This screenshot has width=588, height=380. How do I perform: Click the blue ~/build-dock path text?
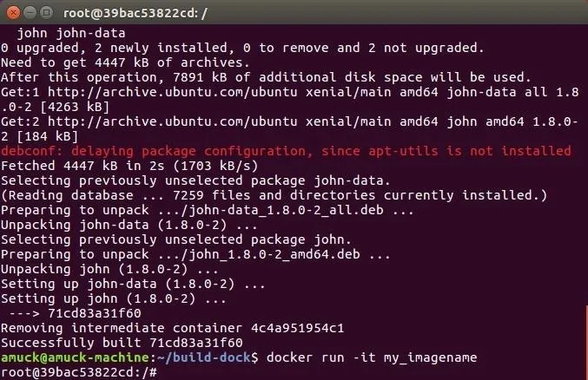point(203,357)
